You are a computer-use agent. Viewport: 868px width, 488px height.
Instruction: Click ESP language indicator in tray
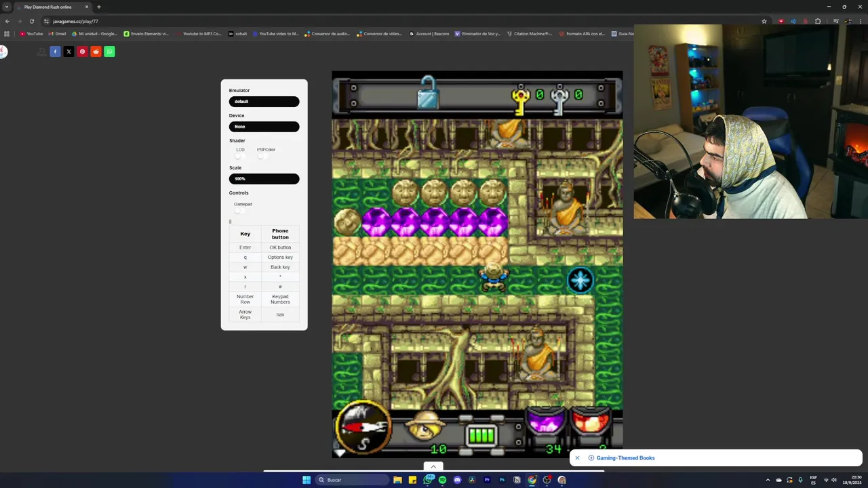tap(813, 480)
